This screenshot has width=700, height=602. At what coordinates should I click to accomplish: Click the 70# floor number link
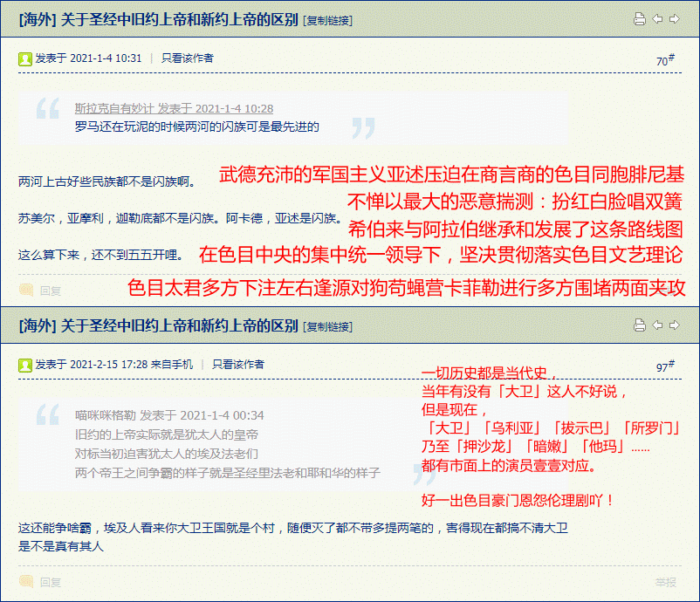(x=665, y=60)
